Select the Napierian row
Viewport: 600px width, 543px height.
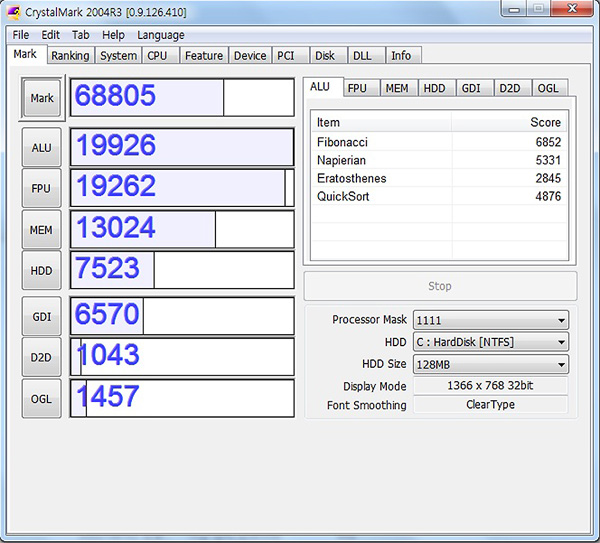(x=439, y=160)
